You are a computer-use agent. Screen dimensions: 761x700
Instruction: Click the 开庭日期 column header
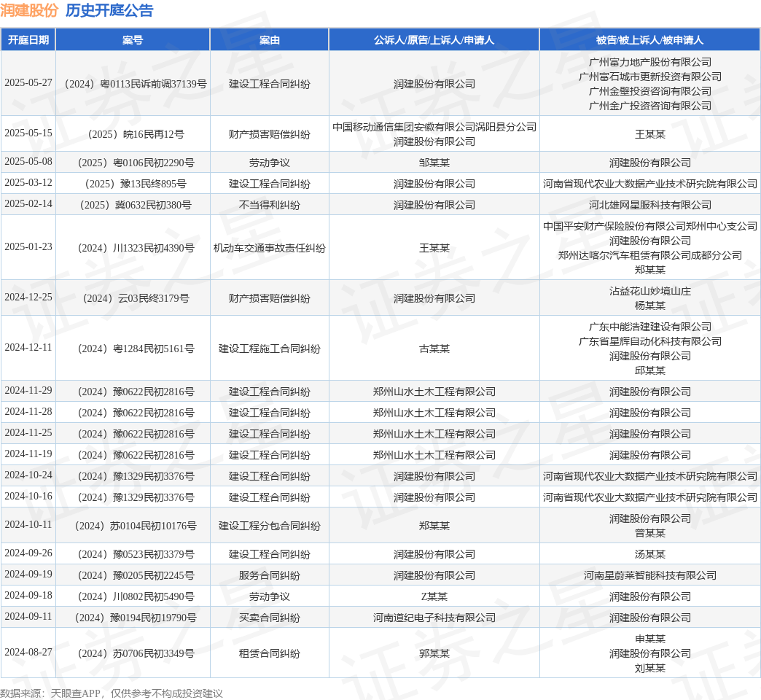(28, 40)
